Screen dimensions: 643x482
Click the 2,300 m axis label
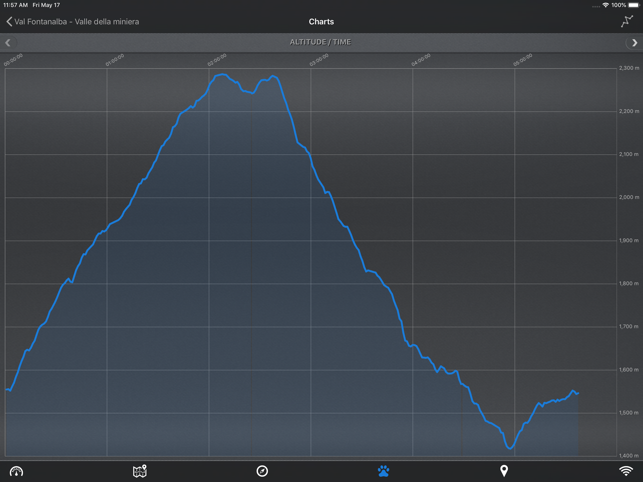click(x=629, y=68)
